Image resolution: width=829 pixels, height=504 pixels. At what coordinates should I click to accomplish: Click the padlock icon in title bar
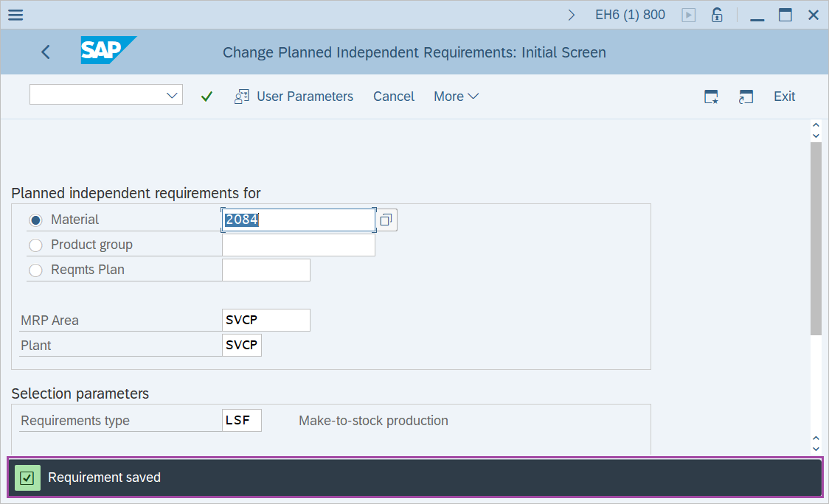click(717, 15)
